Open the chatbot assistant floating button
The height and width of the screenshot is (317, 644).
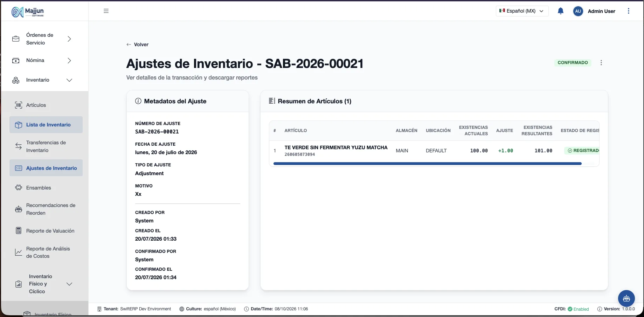[626, 298]
